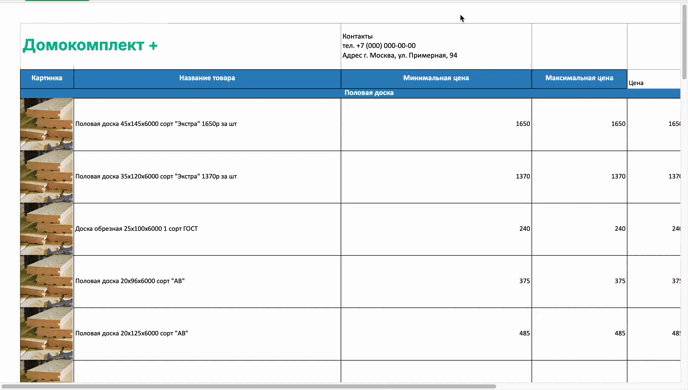Select the thumbnail of the 35х120х6000 board
Screen dimensions: 688x390
click(47, 177)
